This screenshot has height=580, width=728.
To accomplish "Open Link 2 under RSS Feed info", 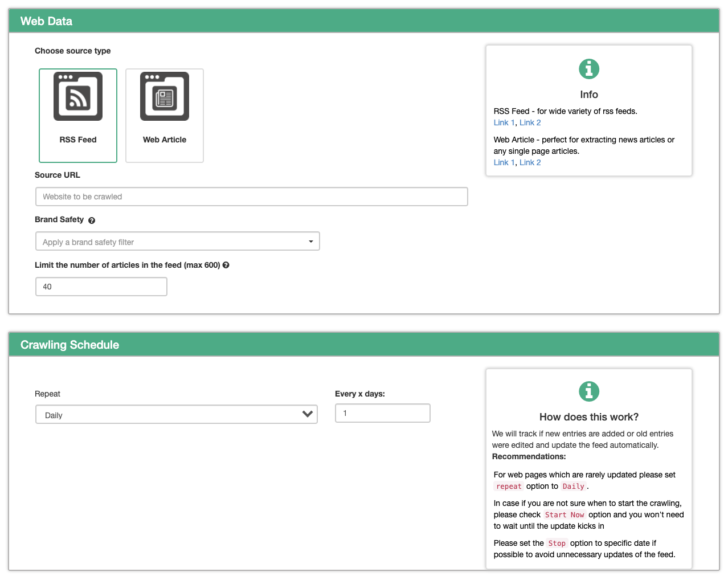I will [530, 122].
